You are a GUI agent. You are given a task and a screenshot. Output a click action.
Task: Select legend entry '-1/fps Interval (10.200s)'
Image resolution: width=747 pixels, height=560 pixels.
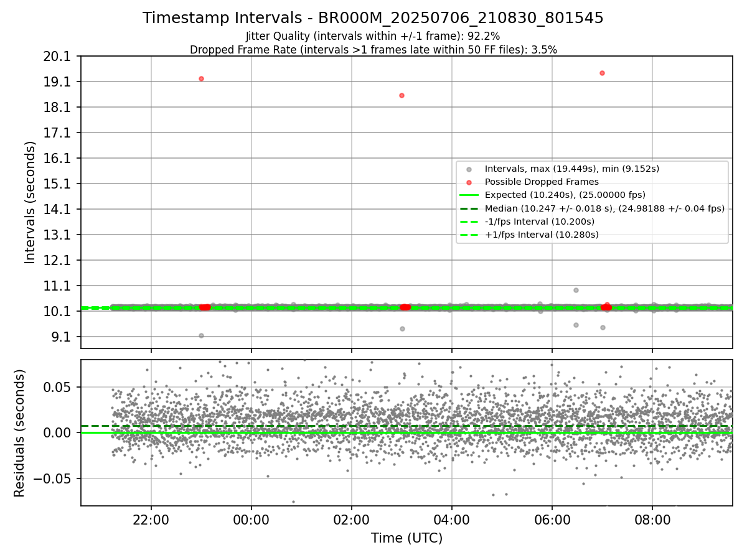[x=540, y=222]
